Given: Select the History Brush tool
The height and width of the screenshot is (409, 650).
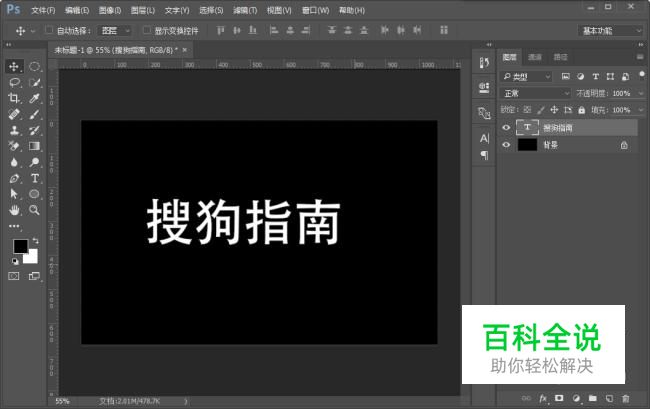Looking at the screenshot, I should coord(34,130).
